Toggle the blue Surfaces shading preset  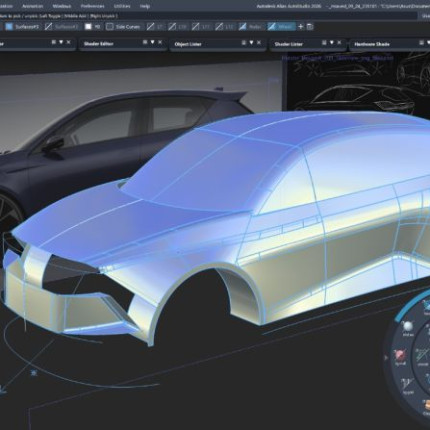(23, 27)
